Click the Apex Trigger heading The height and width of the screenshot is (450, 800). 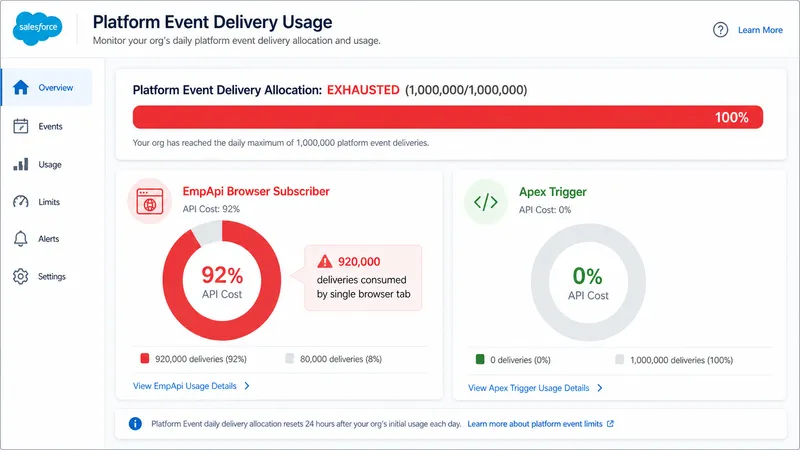coord(553,192)
